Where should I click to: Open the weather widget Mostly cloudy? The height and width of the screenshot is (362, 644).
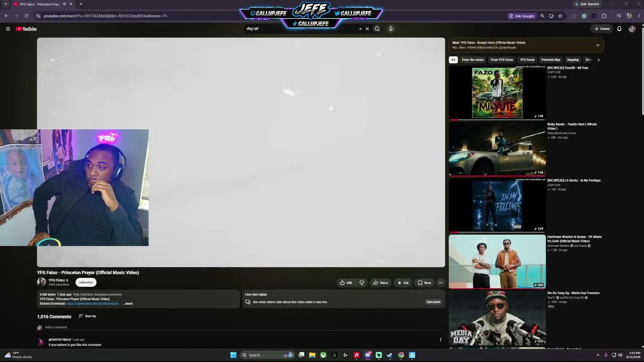click(x=18, y=355)
